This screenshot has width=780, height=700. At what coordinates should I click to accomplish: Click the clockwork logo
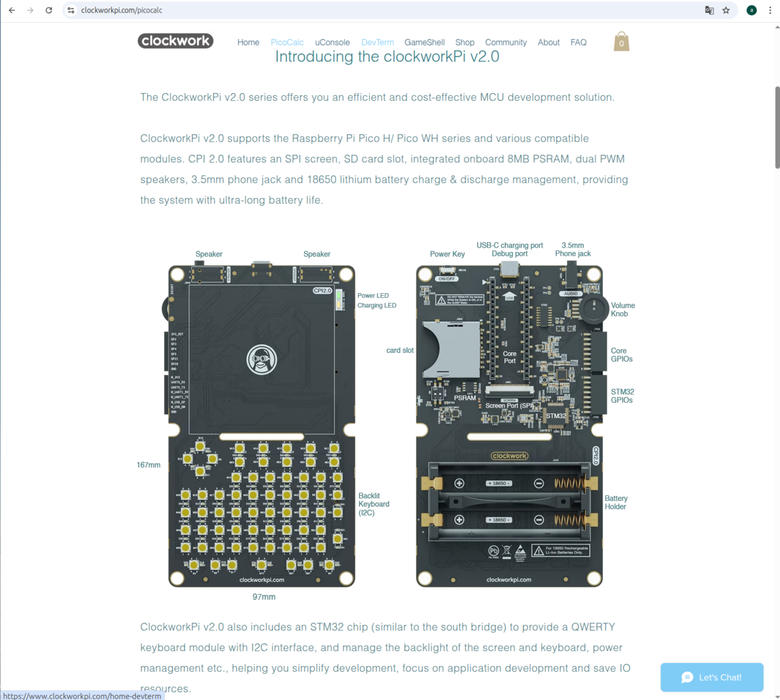point(175,40)
